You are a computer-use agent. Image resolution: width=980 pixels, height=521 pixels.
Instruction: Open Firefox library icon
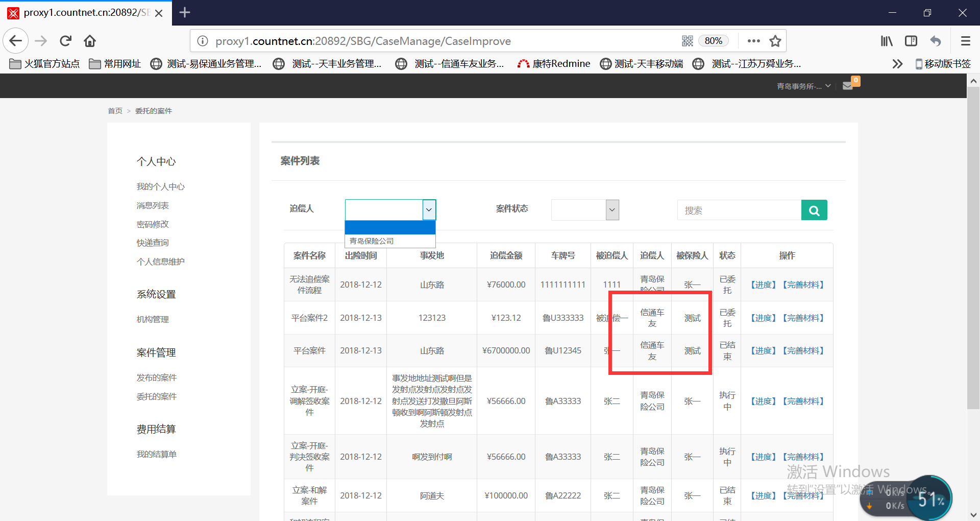pos(887,41)
